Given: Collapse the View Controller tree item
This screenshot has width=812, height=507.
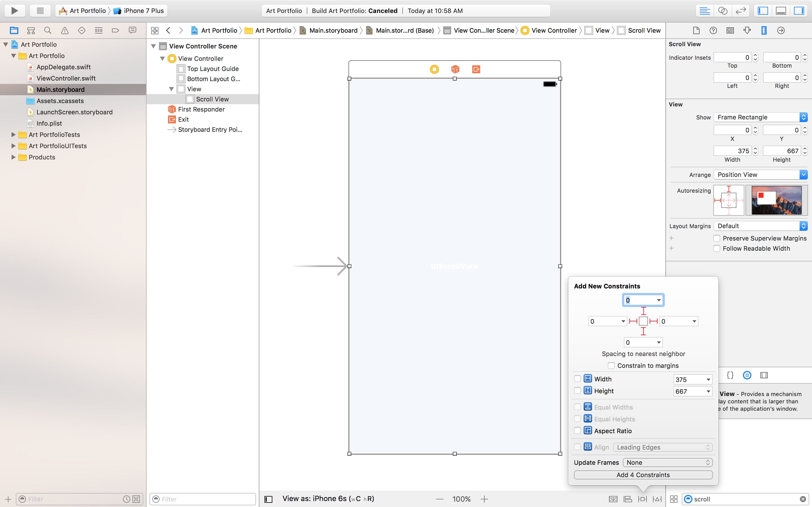Looking at the screenshot, I should 163,58.
